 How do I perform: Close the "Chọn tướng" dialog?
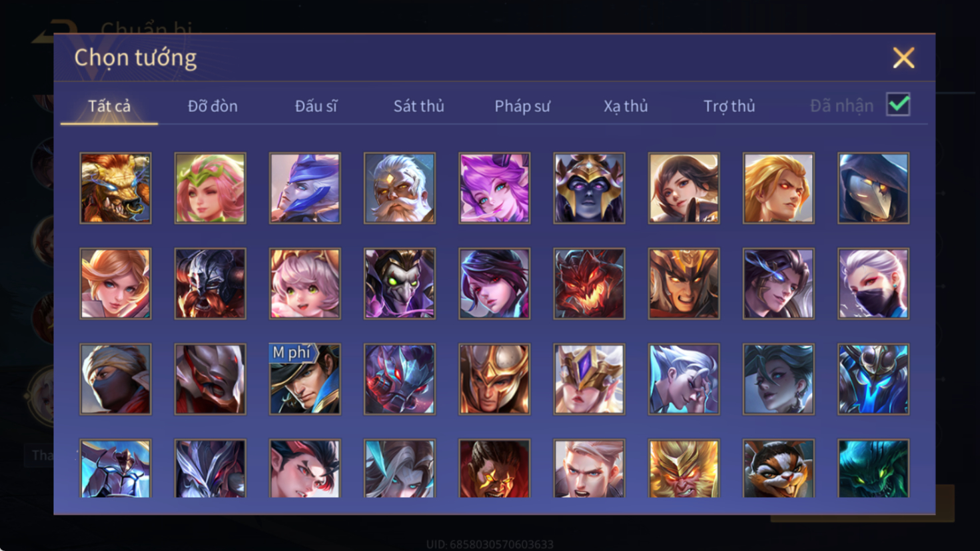click(x=903, y=58)
